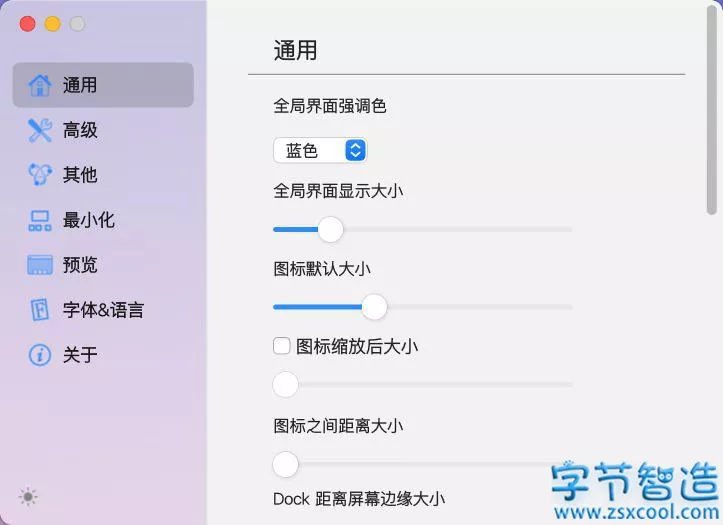Toggle the brightness sun icon at sidebar bottom
The width and height of the screenshot is (723, 525).
28,496
